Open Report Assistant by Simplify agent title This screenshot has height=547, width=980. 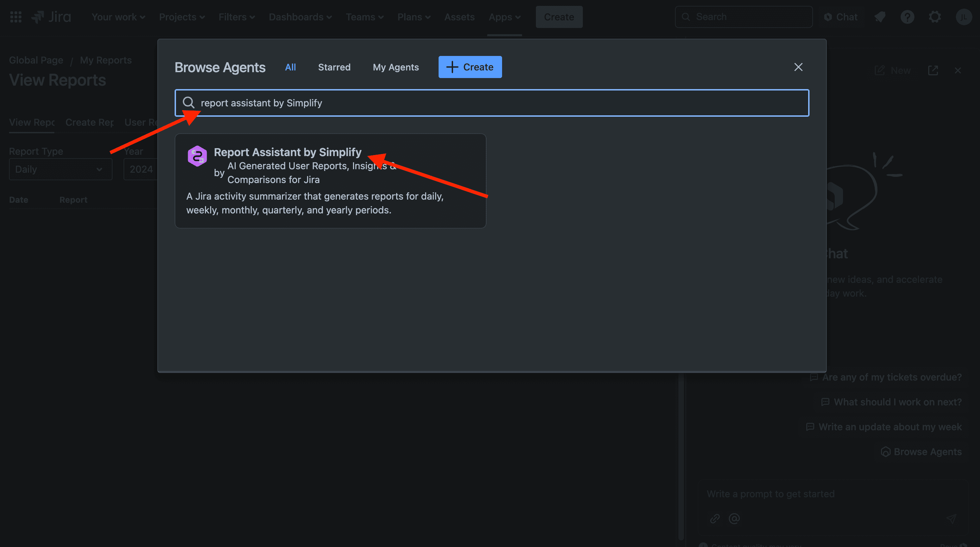[x=287, y=152]
